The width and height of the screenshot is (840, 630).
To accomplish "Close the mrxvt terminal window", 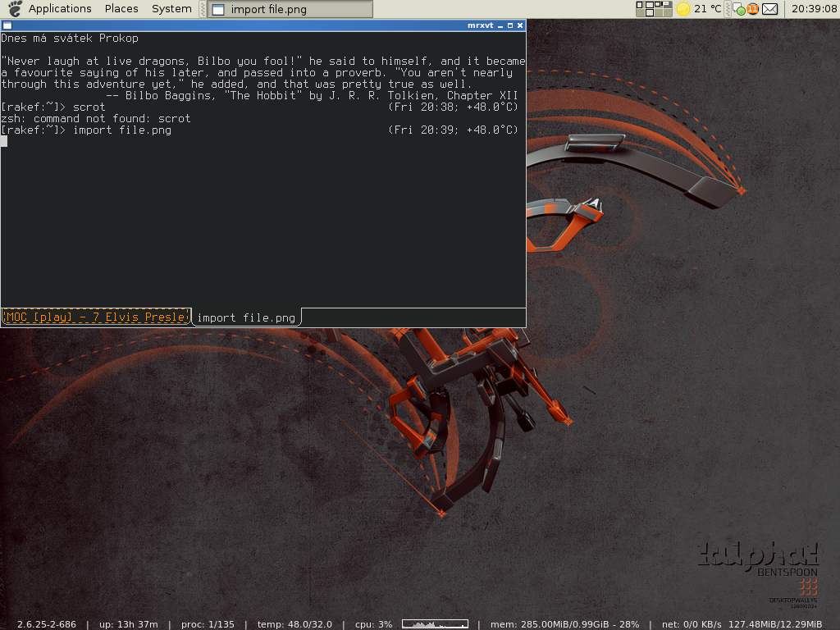I will [519, 25].
